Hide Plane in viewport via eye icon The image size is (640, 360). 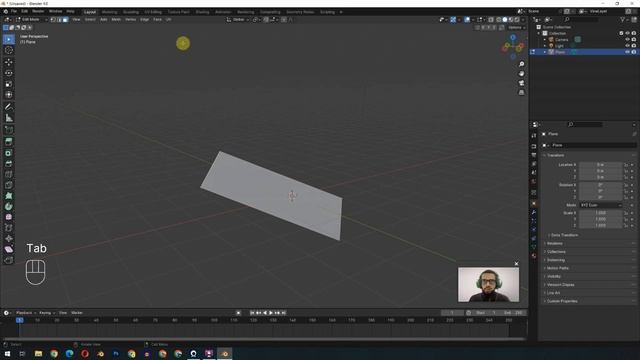click(x=628, y=52)
